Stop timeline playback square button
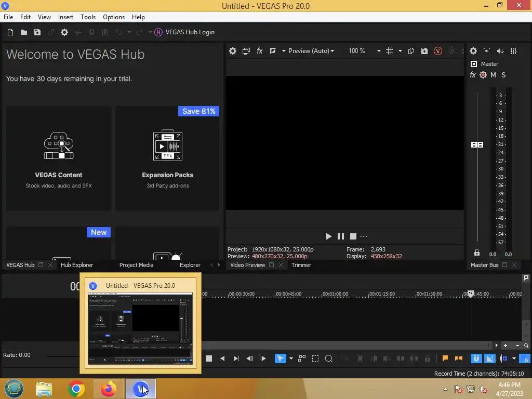This screenshot has width=532, height=399. point(209,358)
